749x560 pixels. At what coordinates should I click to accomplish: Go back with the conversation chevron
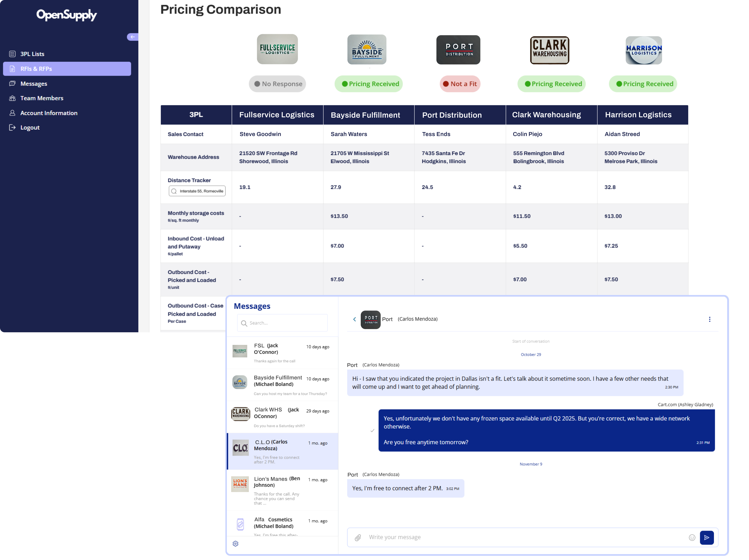355,319
